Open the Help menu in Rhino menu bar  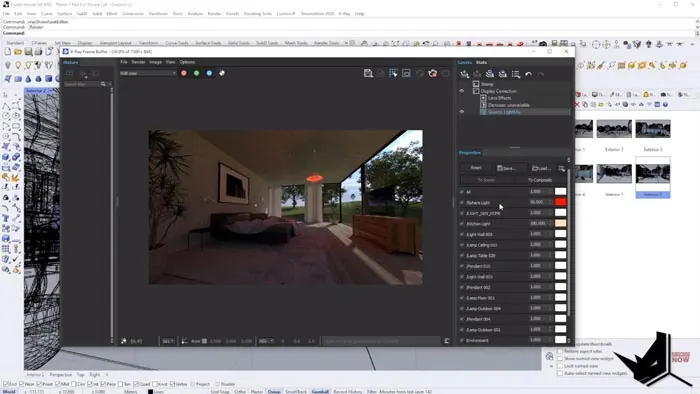point(359,14)
